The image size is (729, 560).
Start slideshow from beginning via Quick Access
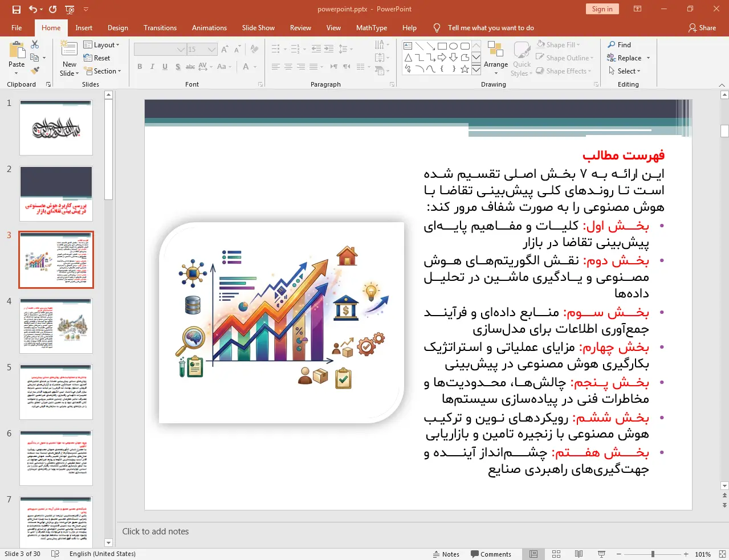[x=70, y=9]
